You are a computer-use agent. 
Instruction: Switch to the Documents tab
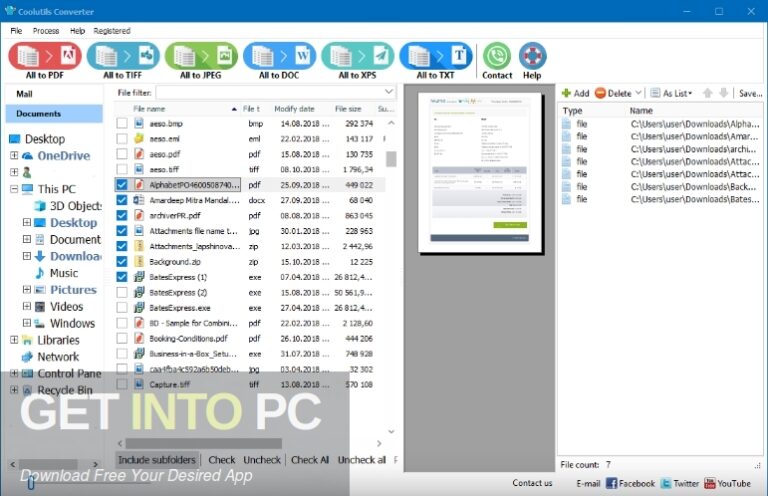[54, 114]
